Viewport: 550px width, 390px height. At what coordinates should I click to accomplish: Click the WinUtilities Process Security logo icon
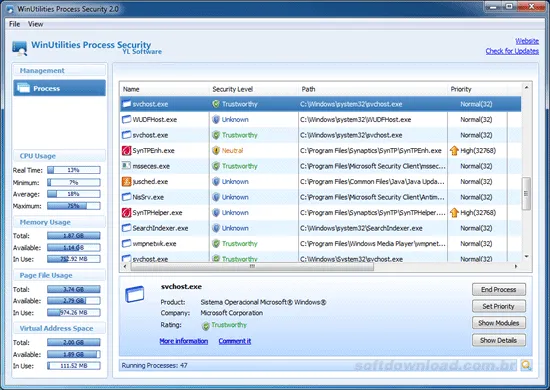point(19,48)
